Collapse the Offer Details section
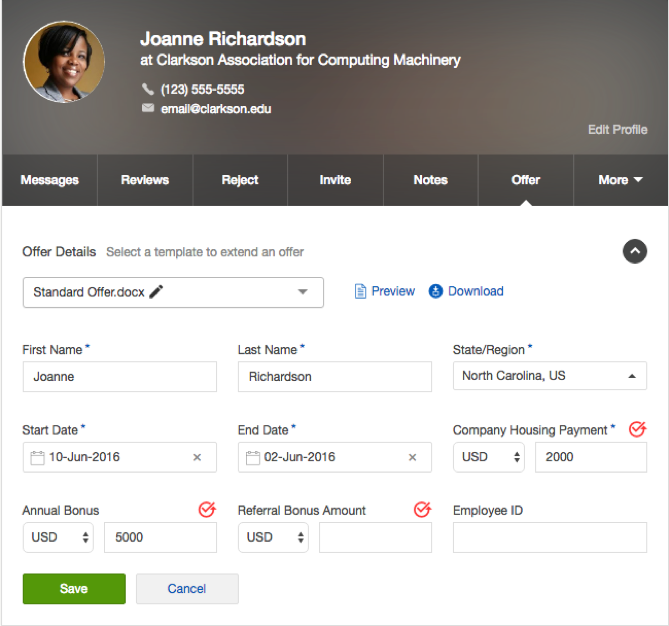 point(635,251)
